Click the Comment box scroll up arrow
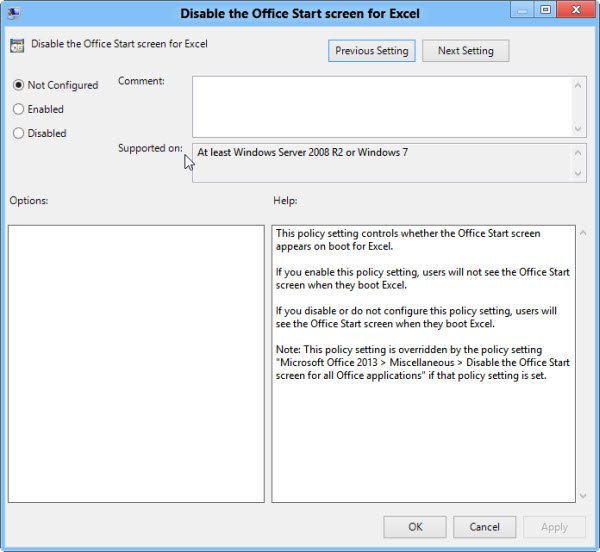600x552 pixels. [578, 85]
